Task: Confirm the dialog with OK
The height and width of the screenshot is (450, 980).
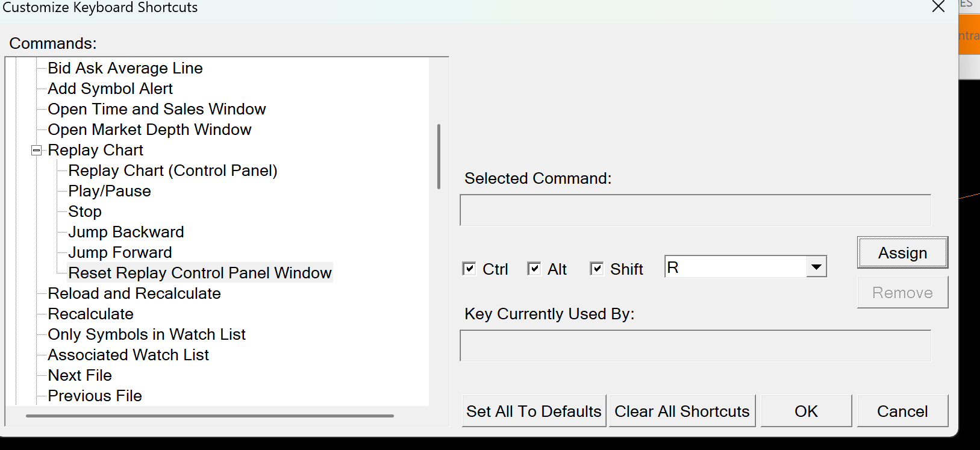Action: tap(805, 411)
